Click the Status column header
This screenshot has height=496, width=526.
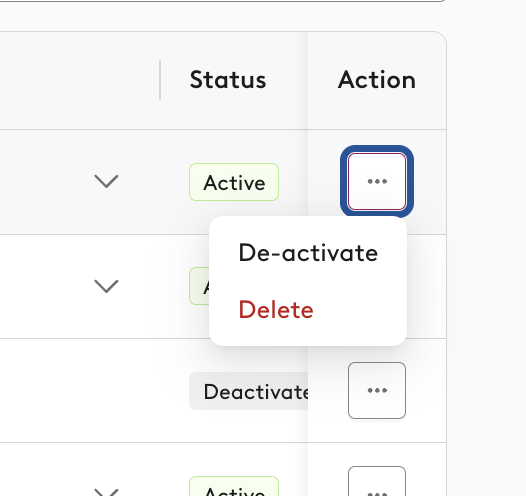coord(228,80)
